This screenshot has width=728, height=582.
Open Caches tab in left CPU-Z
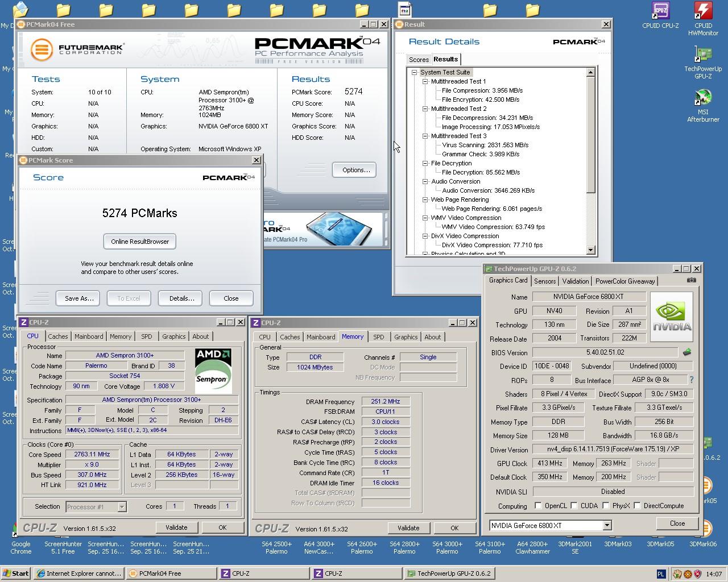[x=58, y=336]
